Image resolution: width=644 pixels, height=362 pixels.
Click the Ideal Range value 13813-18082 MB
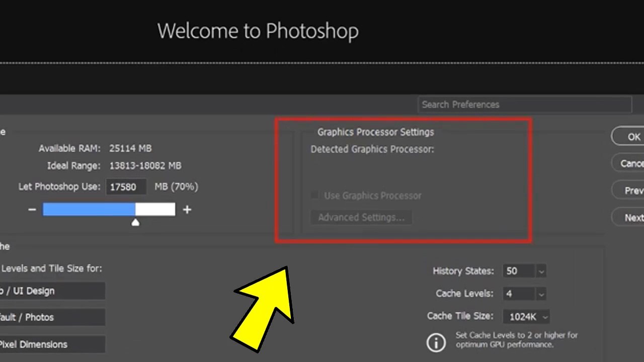point(145,165)
